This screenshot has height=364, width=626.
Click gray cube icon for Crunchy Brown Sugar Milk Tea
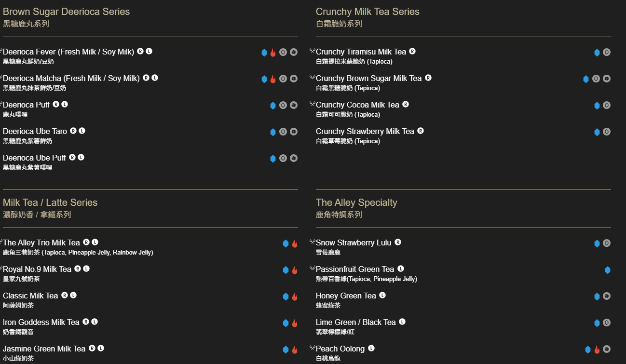click(607, 79)
